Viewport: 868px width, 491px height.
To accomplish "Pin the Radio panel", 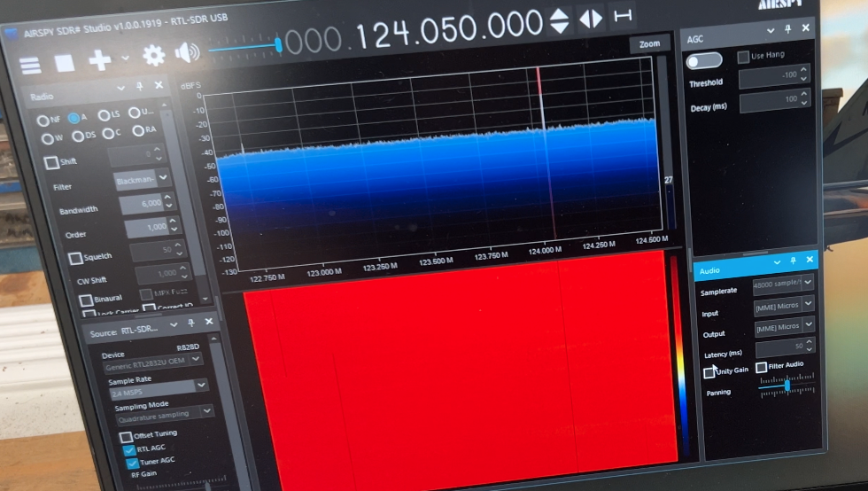I will point(140,87).
